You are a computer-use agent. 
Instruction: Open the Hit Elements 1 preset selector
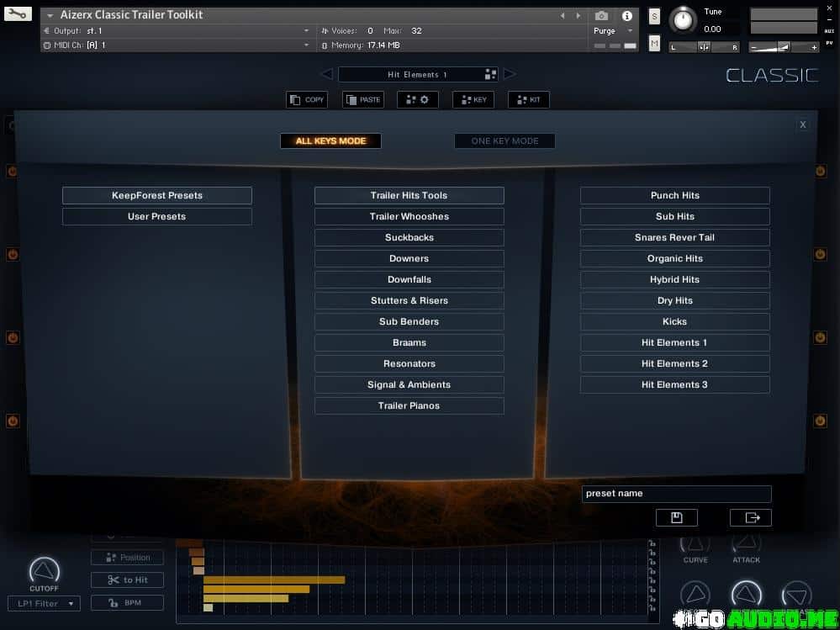[418, 75]
